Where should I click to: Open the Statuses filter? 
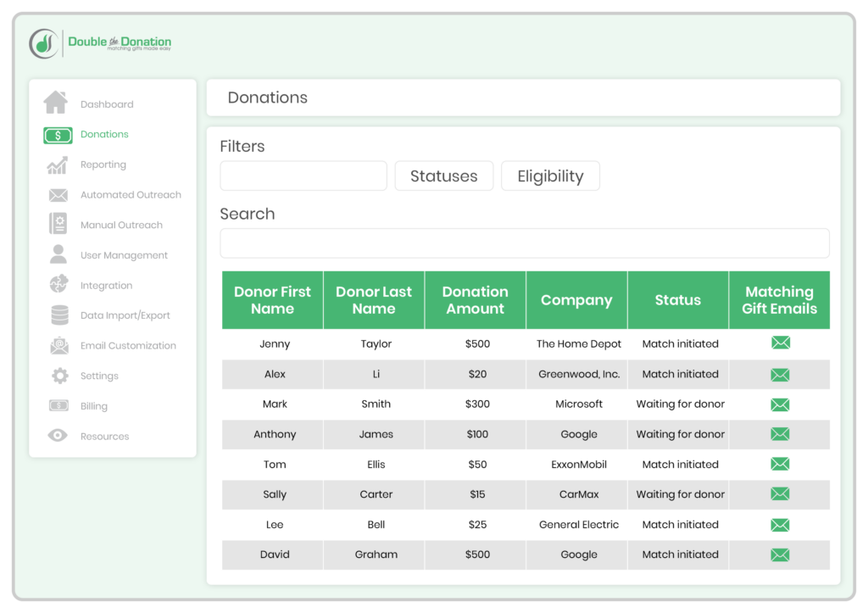444,176
